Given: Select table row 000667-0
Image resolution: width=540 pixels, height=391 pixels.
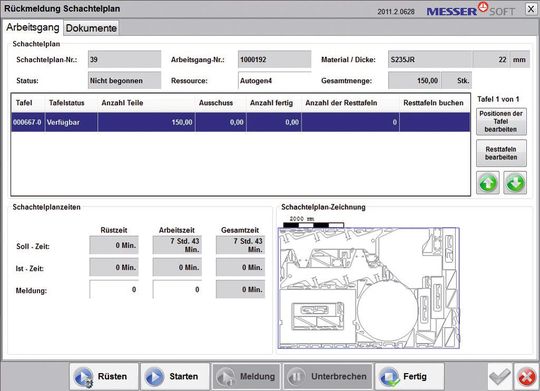Looking at the screenshot, I should [241, 122].
